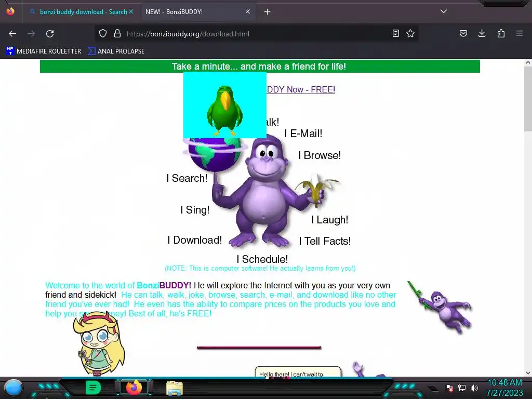Click the 'I Browse!' text
Viewport: 532px width, 399px height.
tap(320, 155)
